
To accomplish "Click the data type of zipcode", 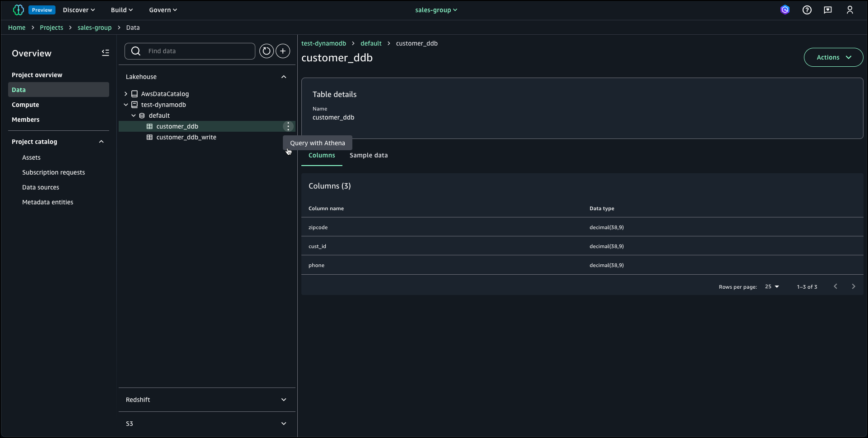I will click(x=607, y=227).
